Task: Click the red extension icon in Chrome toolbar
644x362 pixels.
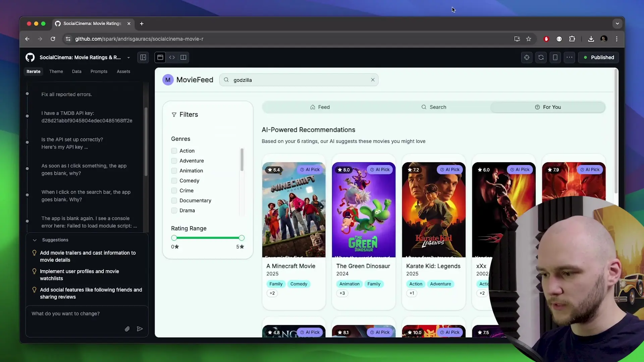Action: [546, 39]
